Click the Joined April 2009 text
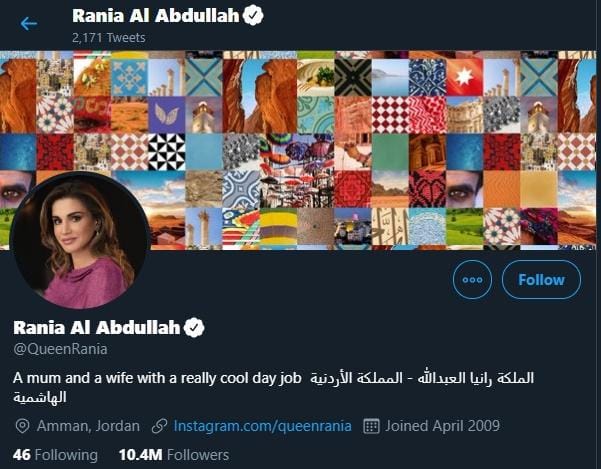 [x=443, y=426]
